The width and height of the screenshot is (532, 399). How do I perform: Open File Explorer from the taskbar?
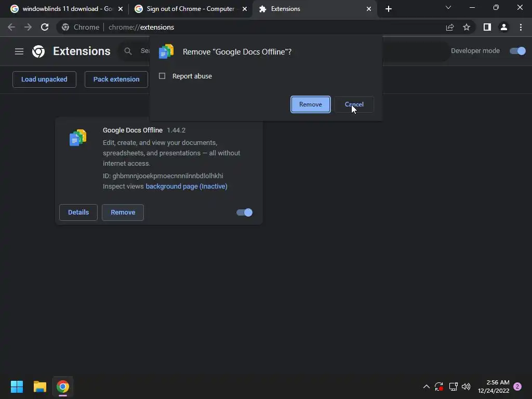point(39,387)
